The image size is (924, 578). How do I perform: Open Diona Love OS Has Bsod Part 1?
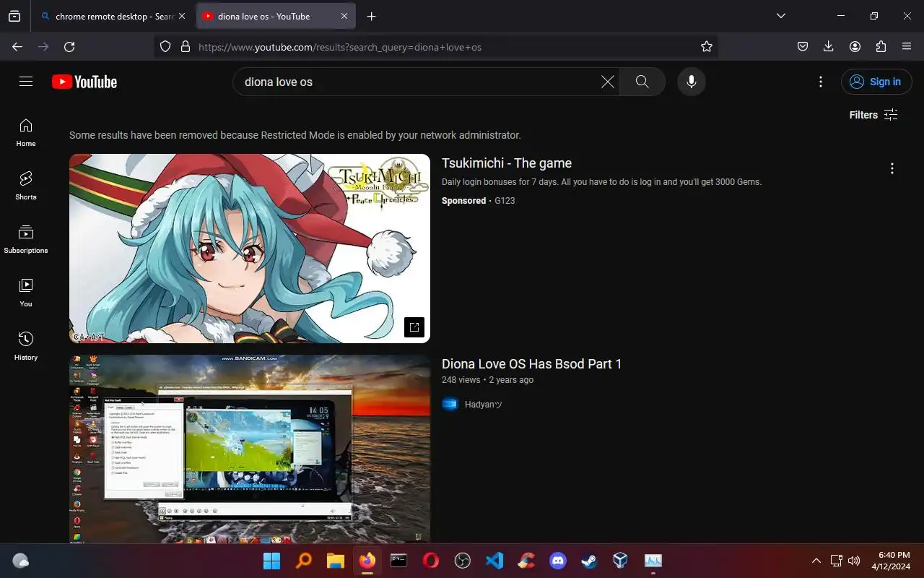[531, 364]
